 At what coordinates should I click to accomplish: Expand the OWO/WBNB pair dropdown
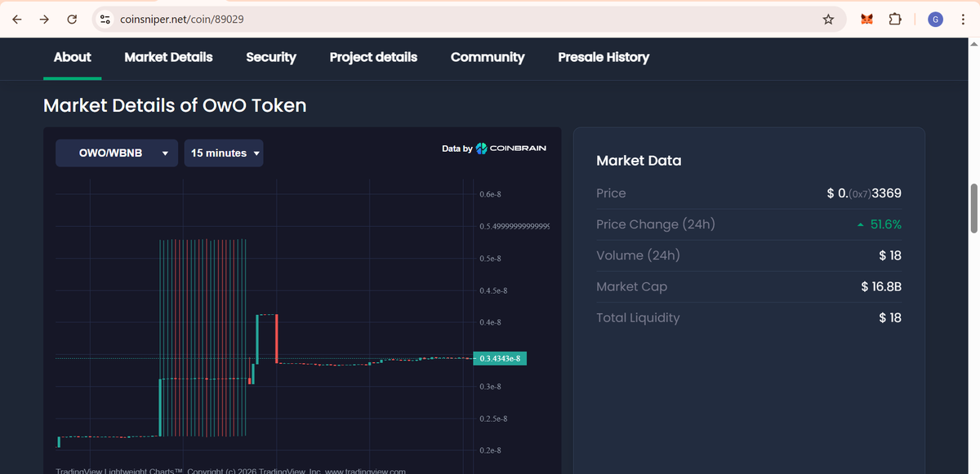tap(117, 153)
